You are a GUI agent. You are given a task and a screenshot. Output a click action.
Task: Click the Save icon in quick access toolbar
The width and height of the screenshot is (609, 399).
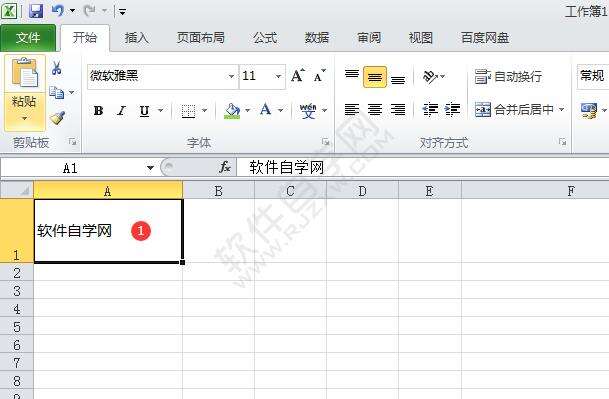coord(36,11)
